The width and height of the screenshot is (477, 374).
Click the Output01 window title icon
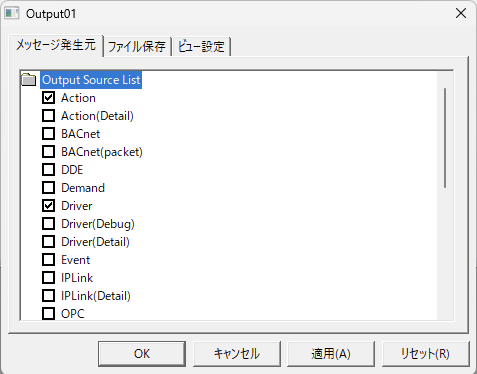12,13
